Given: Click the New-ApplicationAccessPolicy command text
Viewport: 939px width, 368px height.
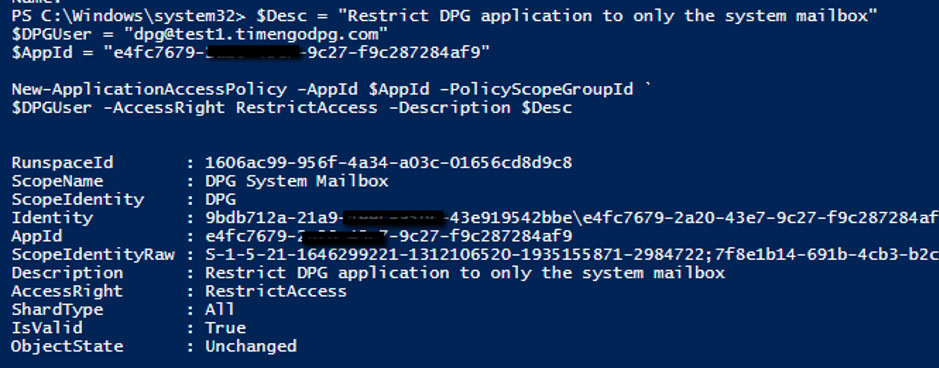Looking at the screenshot, I should (149, 90).
